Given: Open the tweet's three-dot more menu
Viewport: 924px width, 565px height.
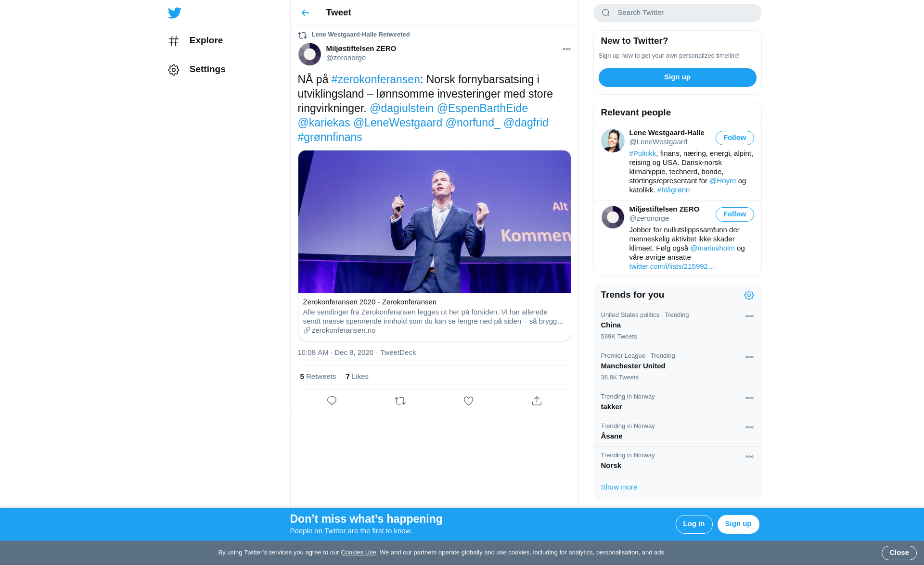Looking at the screenshot, I should tap(566, 49).
